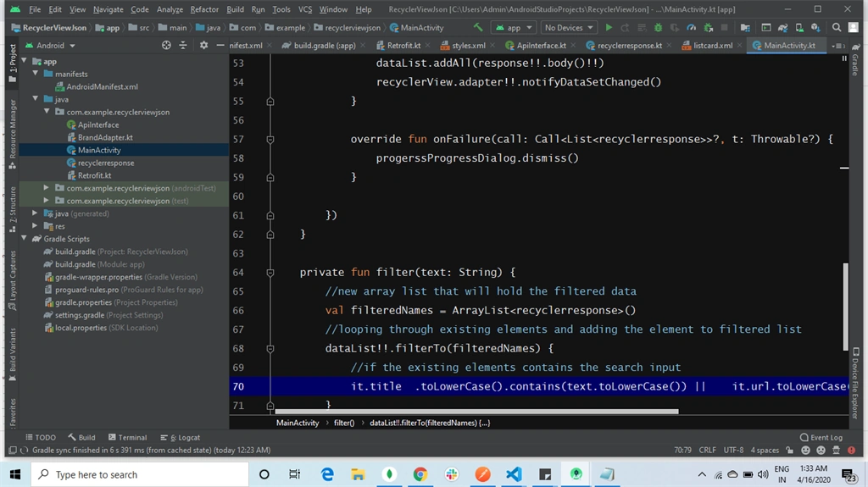This screenshot has width=868, height=487.
Task: Open Visual Studio Code from taskbar
Action: tap(514, 474)
